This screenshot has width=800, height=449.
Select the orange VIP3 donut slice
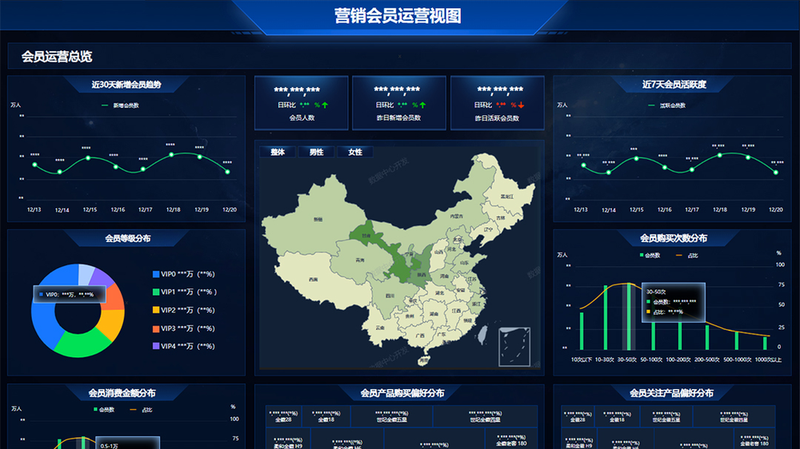[115, 299]
